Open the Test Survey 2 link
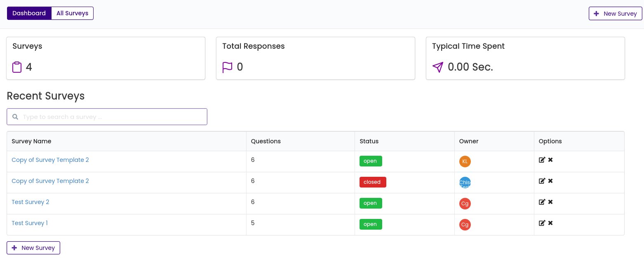 pyautogui.click(x=31, y=202)
